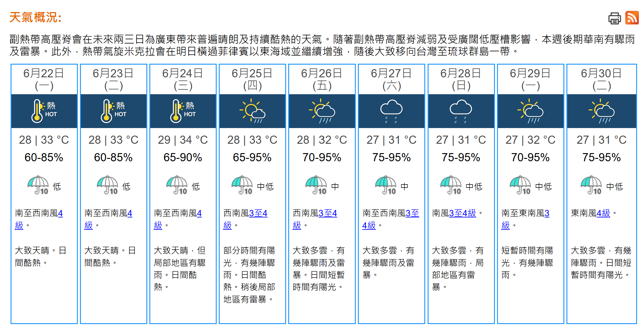644x331 pixels.
Task: Open the wind force 4 link for June 22
Action: pos(39,219)
